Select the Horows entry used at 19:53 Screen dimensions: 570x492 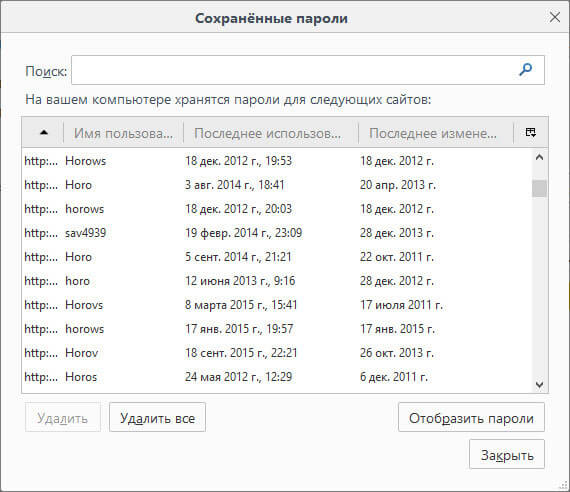point(276,161)
